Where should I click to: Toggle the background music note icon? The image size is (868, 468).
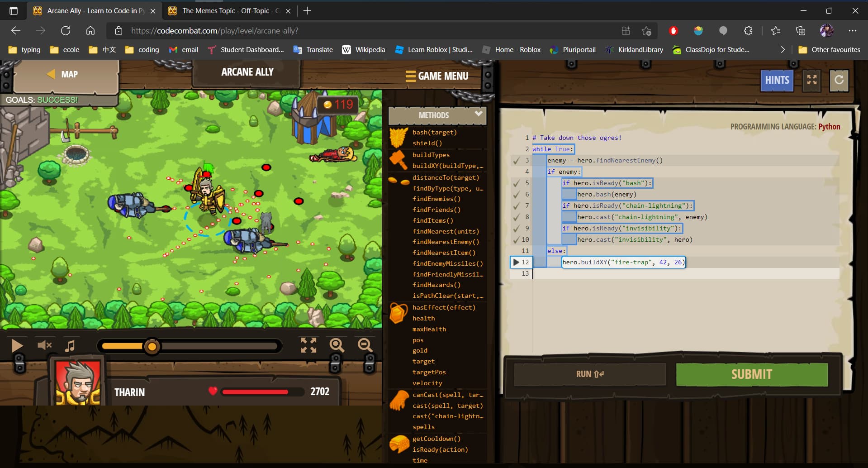tap(70, 346)
